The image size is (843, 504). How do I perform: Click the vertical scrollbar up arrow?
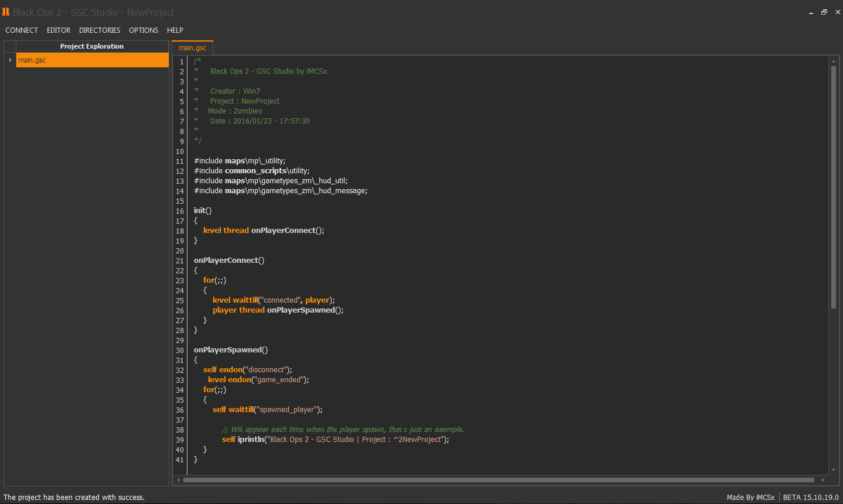tap(834, 61)
